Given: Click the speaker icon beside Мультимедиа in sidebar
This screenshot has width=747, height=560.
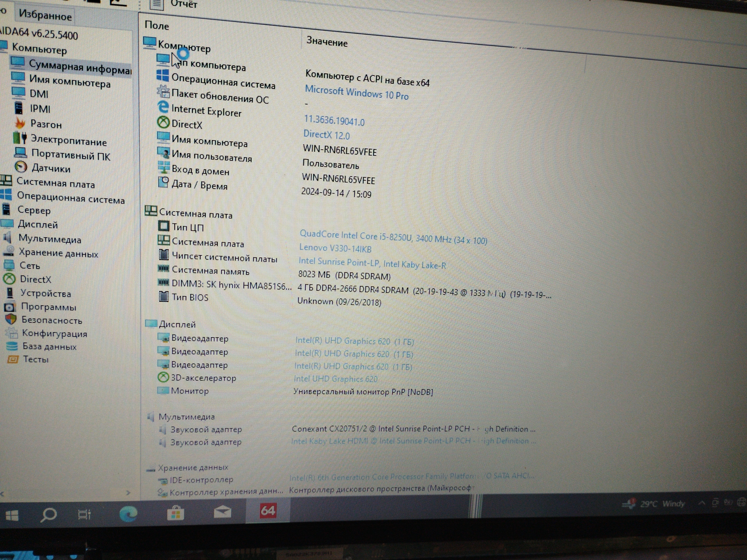Looking at the screenshot, I should pyautogui.click(x=8, y=237).
